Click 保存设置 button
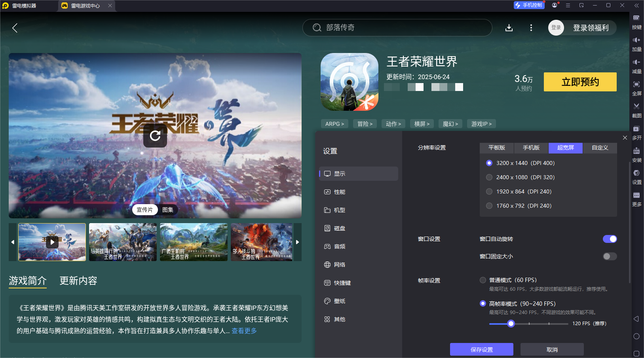Screen dimensions: 644x358 coord(482,350)
